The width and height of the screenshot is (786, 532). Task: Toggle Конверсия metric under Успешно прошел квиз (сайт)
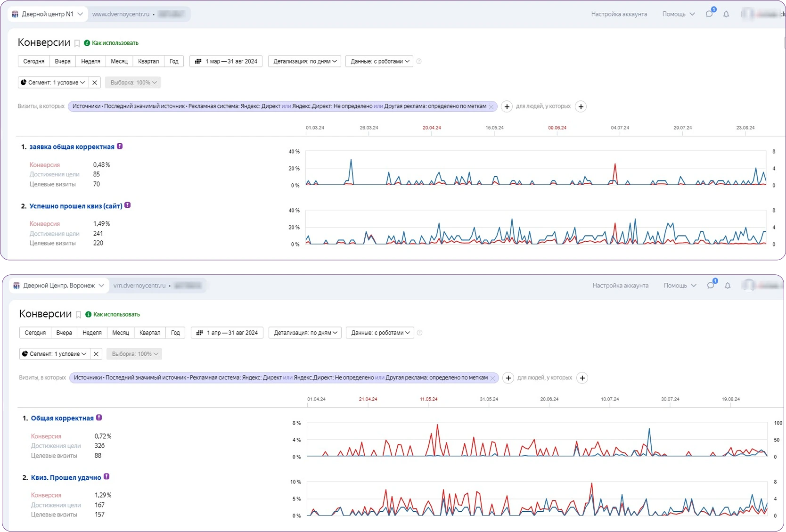(45, 224)
